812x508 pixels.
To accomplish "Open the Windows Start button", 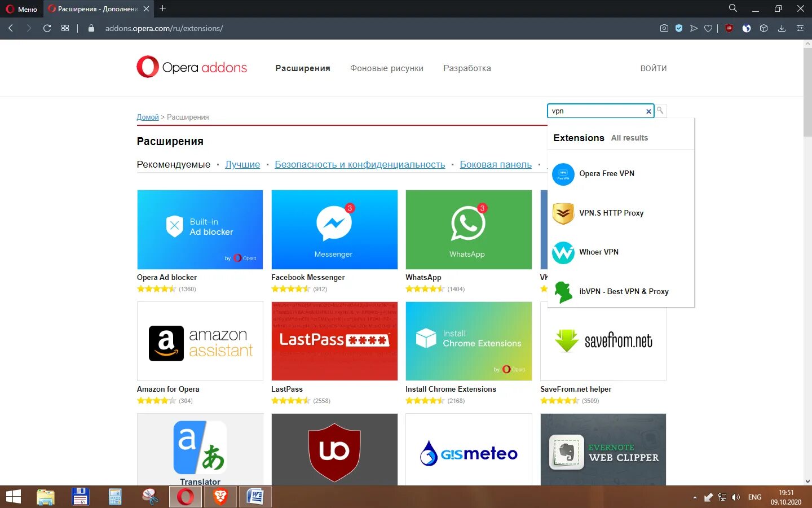I will click(13, 497).
